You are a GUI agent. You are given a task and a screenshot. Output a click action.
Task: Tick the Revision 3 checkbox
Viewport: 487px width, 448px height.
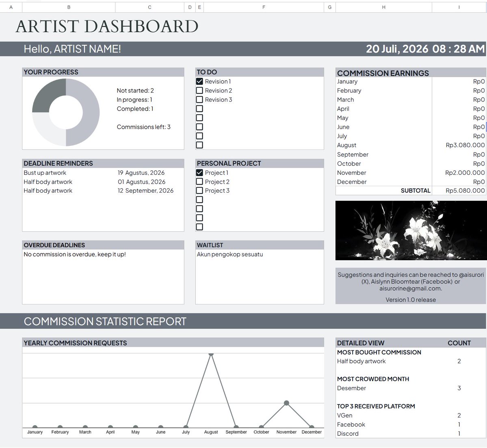(199, 100)
